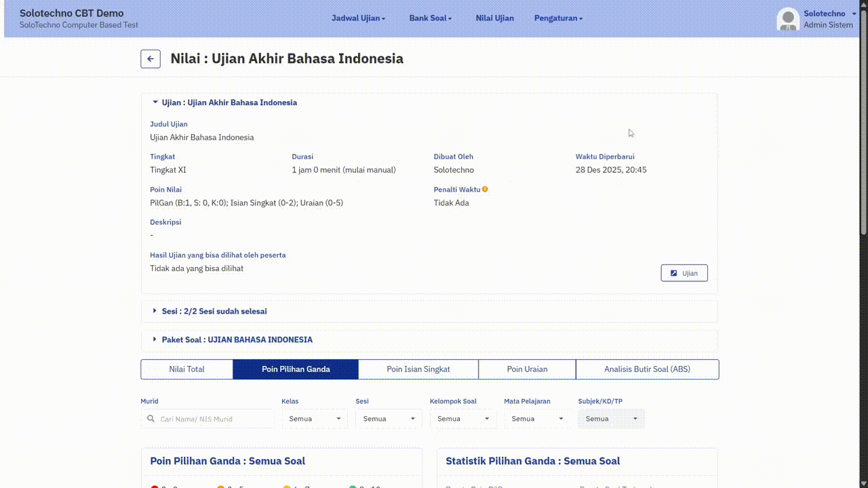868x488 pixels.
Task: Select the Poin Uraian tab
Action: [x=527, y=369]
